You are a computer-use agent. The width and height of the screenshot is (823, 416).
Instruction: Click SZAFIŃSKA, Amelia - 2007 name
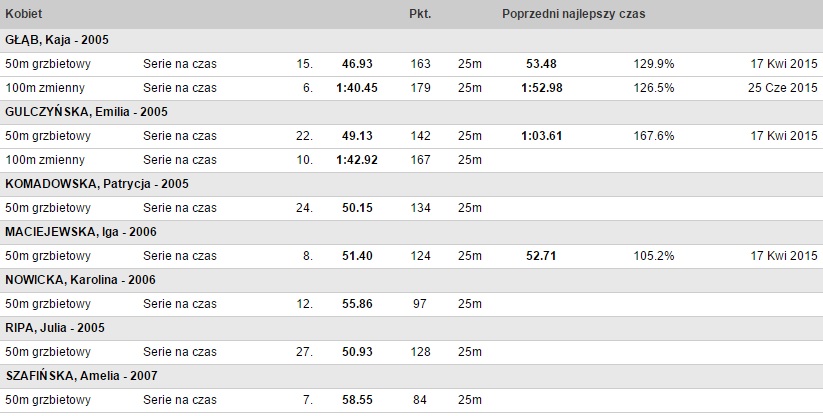(81, 376)
